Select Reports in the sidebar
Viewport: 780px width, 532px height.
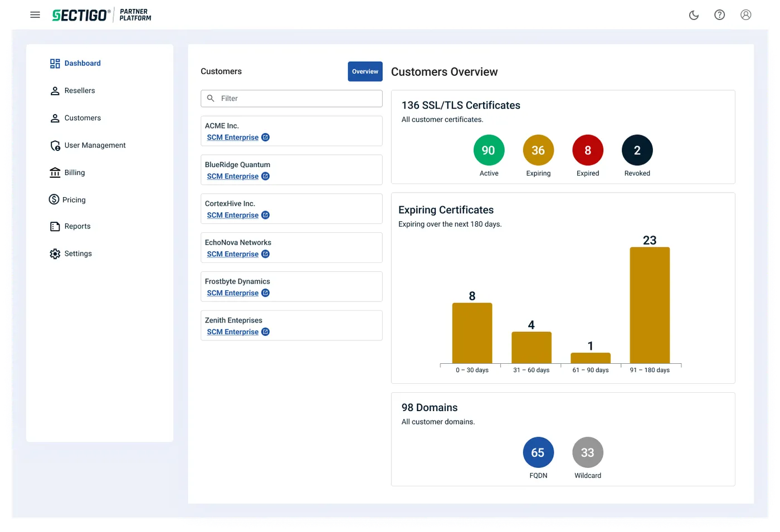coord(77,227)
